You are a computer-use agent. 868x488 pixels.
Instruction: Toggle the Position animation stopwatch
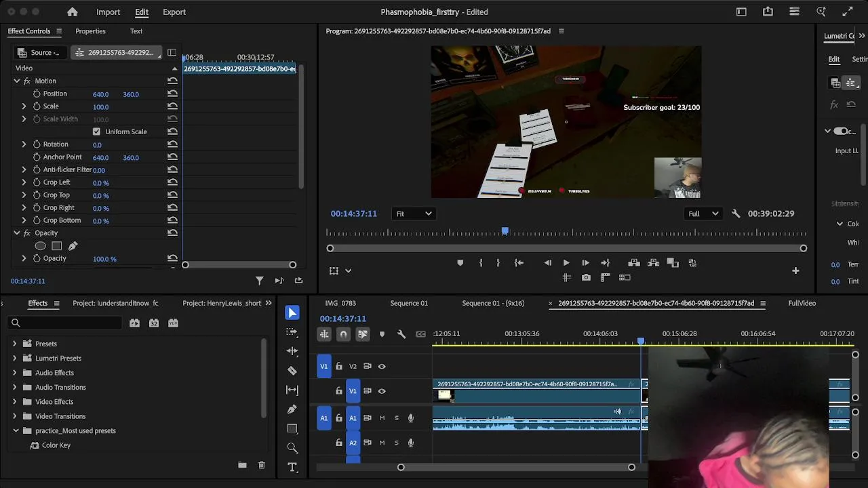(37, 94)
